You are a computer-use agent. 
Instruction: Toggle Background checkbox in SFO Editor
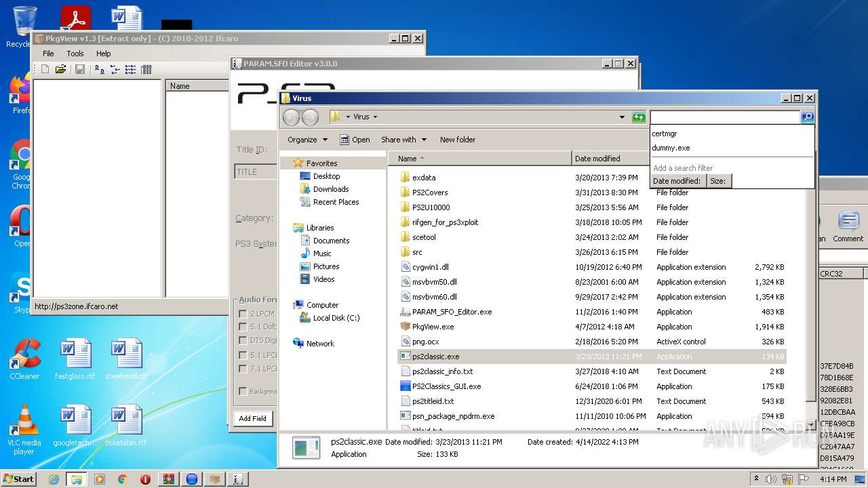coord(243,391)
